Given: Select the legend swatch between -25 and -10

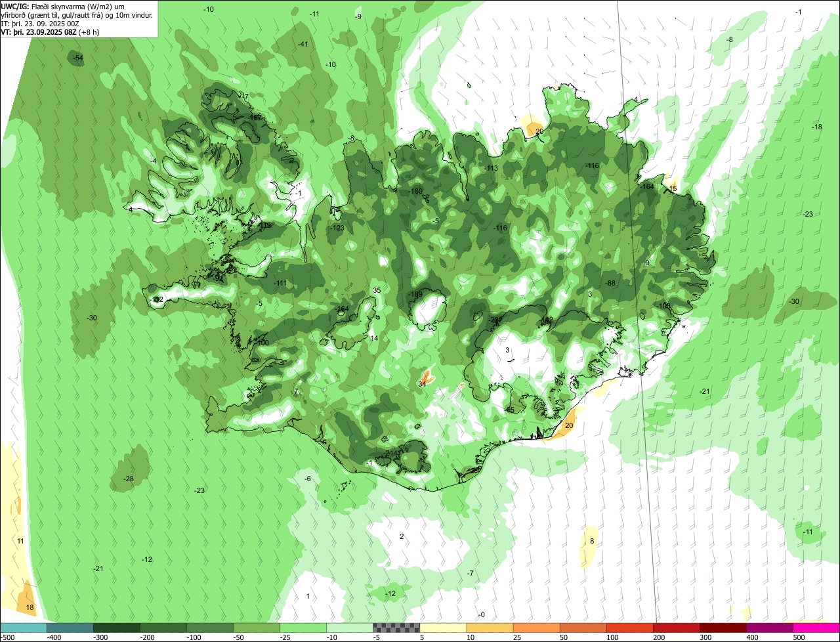Looking at the screenshot, I should tap(303, 628).
